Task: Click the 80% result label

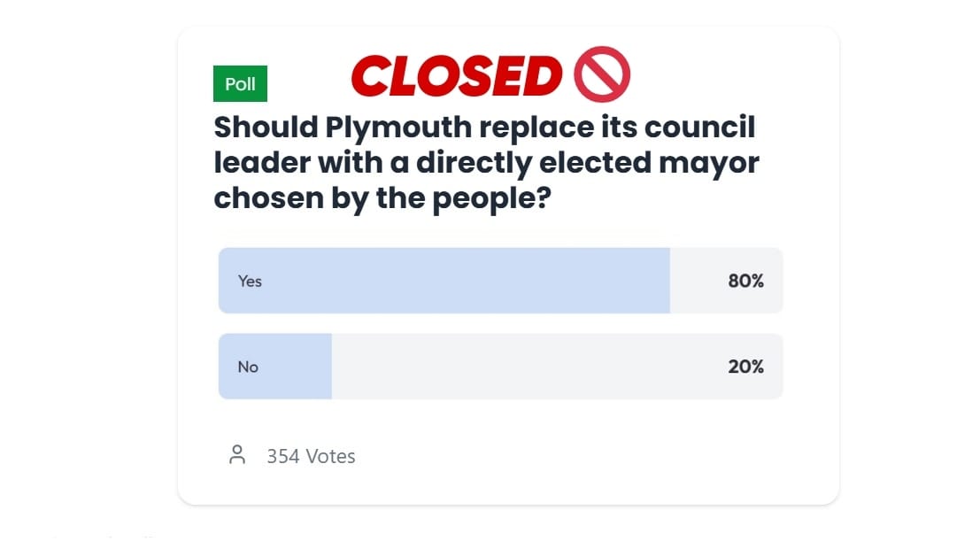Action: pos(745,281)
